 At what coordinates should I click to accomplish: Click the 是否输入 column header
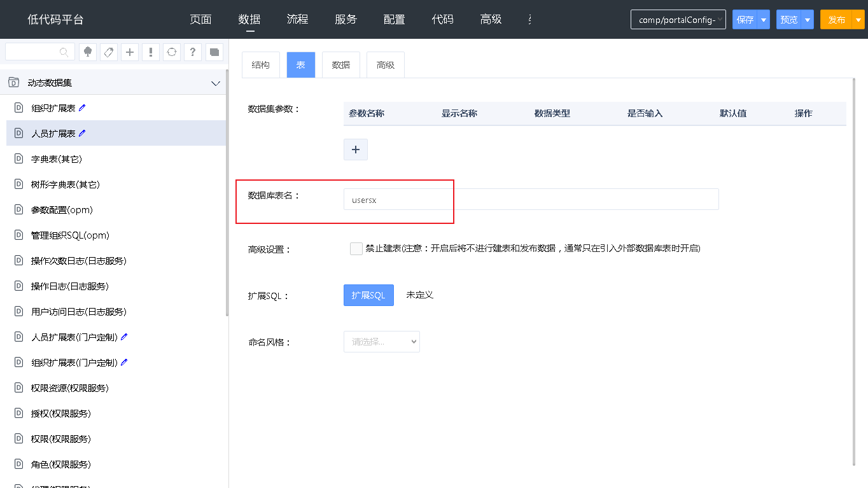(x=645, y=113)
